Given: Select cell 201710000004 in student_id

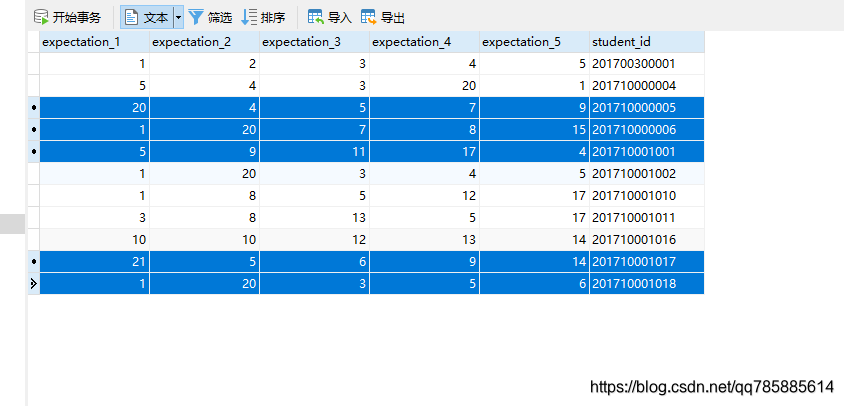Looking at the screenshot, I should point(647,86).
